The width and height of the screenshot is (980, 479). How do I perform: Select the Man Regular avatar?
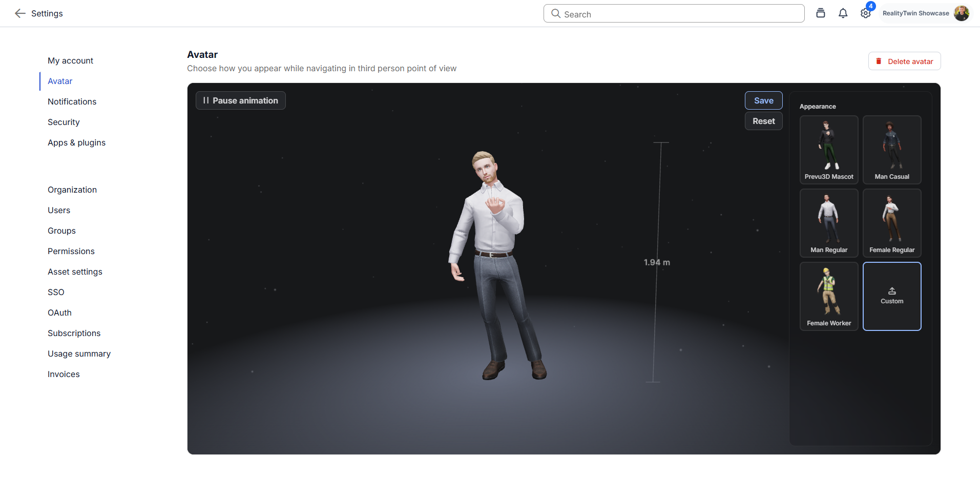coord(829,223)
